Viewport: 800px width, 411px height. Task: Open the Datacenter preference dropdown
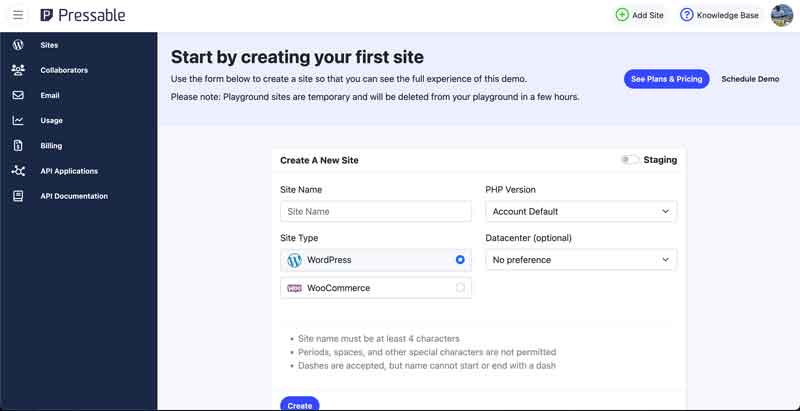581,260
